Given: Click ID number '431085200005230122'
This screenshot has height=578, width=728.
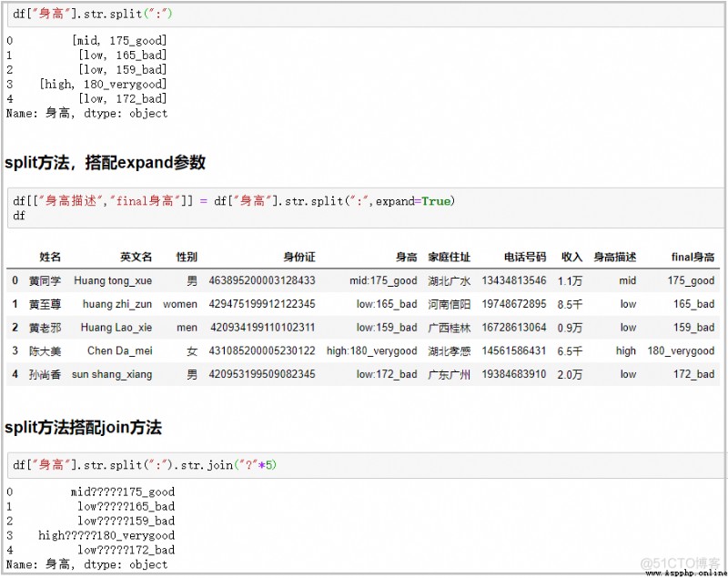Looking at the screenshot, I should [262, 350].
